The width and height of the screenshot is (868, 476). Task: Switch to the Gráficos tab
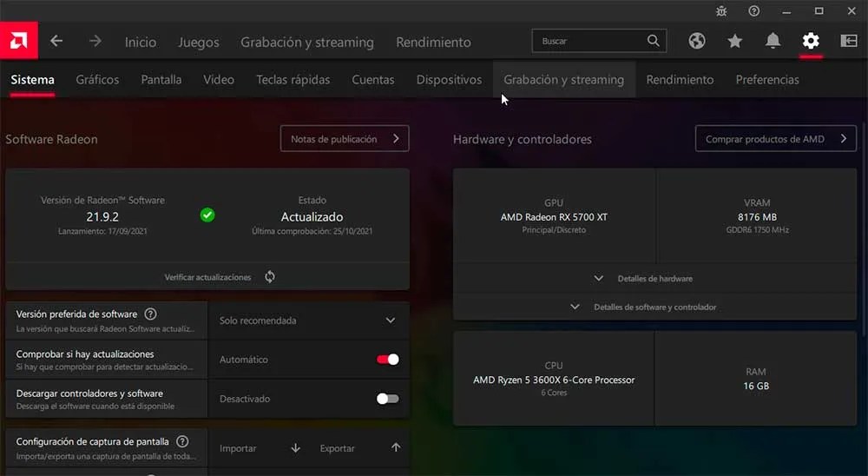(97, 79)
